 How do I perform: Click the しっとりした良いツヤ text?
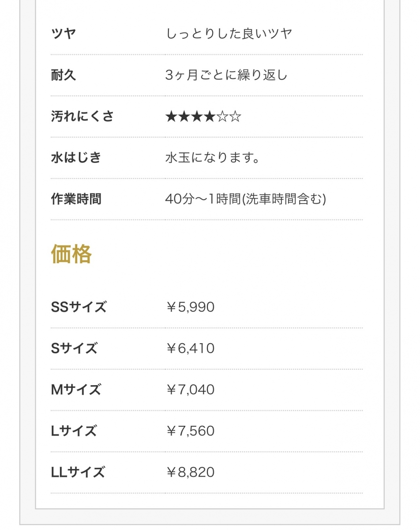coord(229,34)
